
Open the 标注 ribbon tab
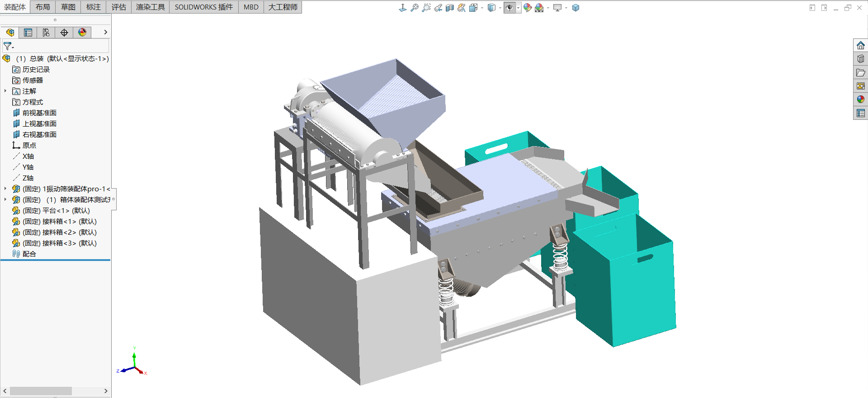coord(94,7)
